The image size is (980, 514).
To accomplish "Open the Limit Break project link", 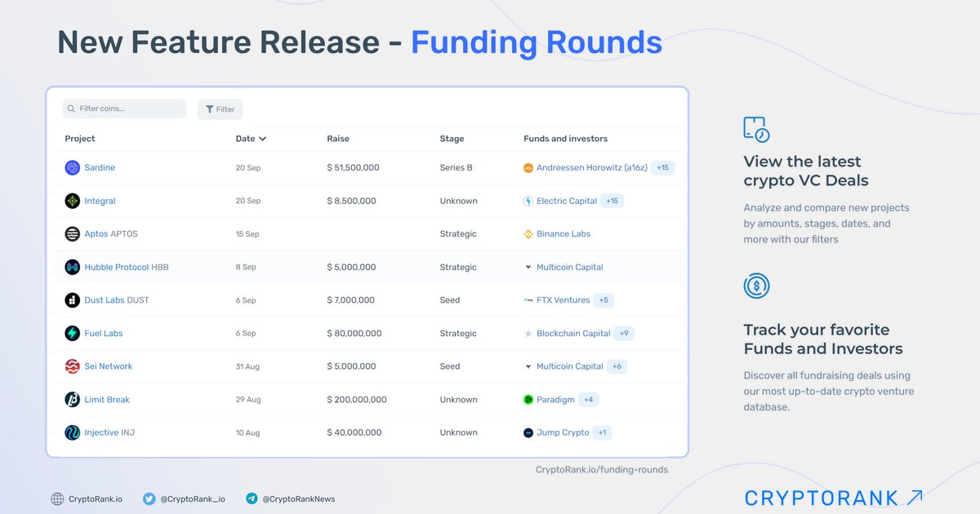I will (107, 400).
